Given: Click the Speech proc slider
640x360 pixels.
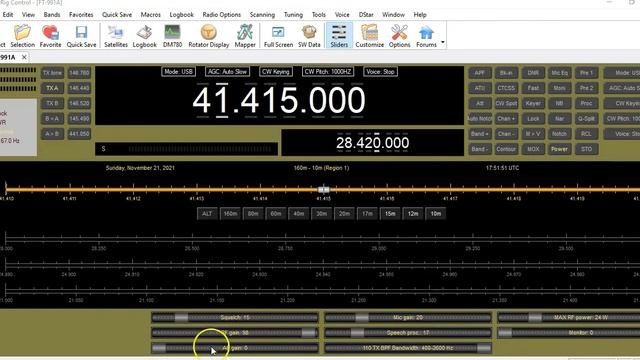Looking at the screenshot, I should pyautogui.click(x=408, y=333).
